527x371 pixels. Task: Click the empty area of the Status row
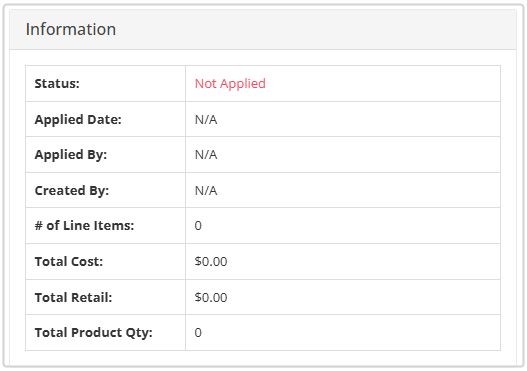[383, 84]
